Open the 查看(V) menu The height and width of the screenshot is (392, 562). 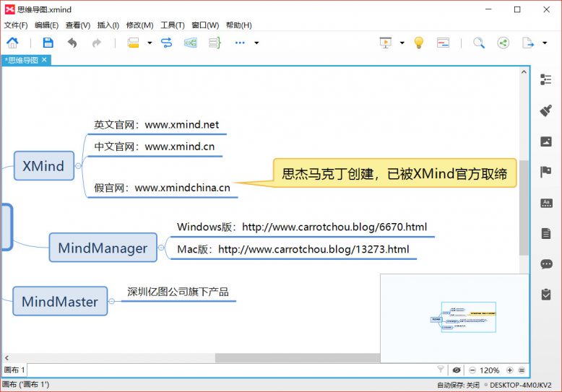(x=78, y=25)
